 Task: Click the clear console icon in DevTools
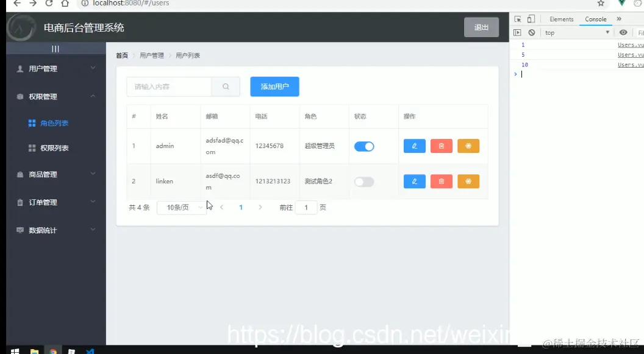point(532,32)
